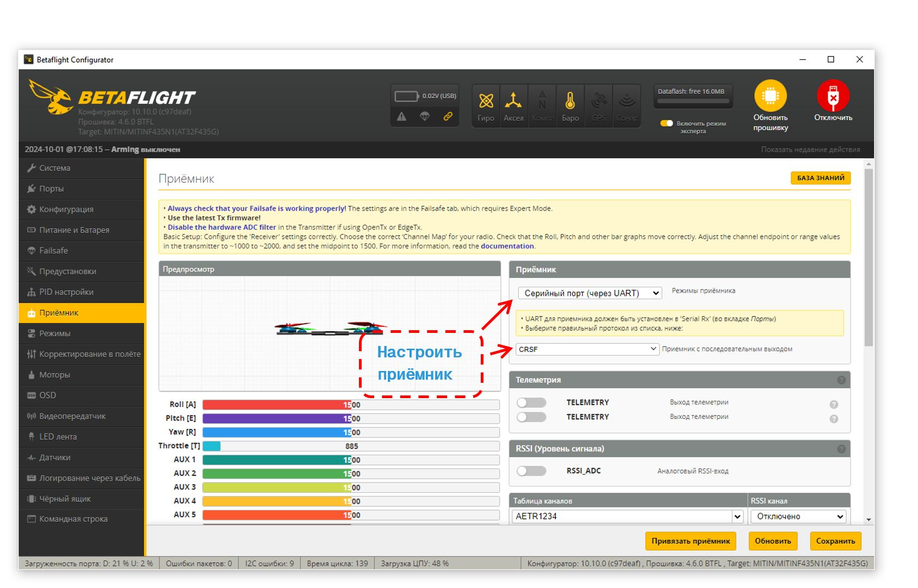Open the AETR1234 channel map dropdown
This screenshot has height=588, width=918.
point(628,516)
